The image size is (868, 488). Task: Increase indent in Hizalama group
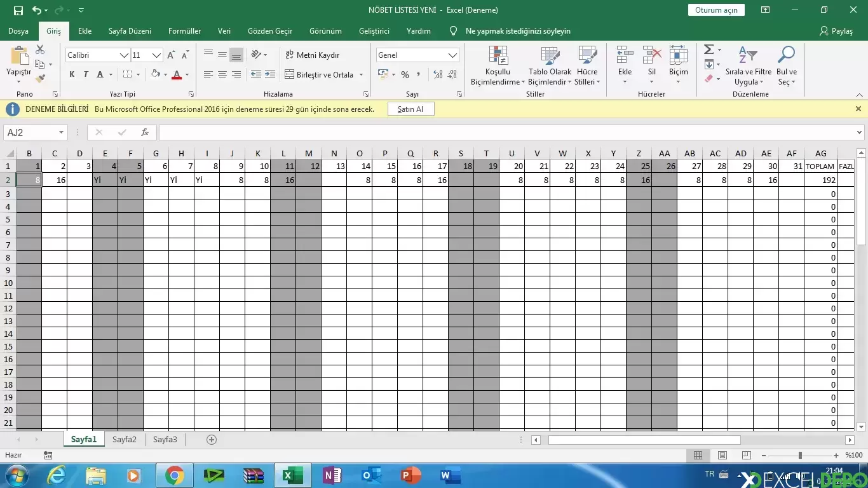pyautogui.click(x=270, y=74)
